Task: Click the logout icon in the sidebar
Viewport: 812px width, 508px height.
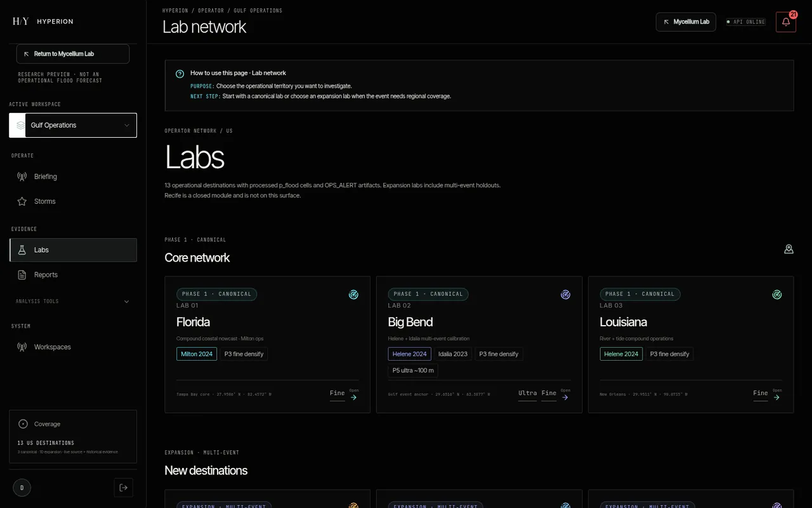Action: [124, 488]
